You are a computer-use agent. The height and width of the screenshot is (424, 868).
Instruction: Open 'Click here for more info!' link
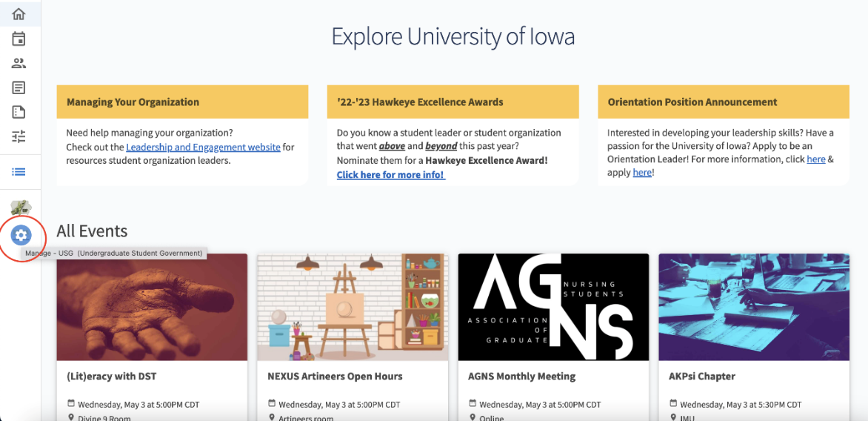point(391,175)
